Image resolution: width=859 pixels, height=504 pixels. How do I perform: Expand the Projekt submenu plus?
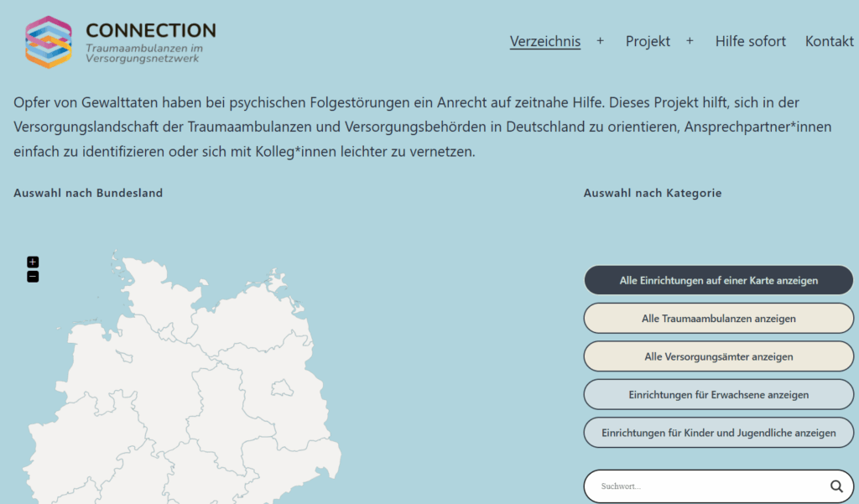(x=690, y=41)
